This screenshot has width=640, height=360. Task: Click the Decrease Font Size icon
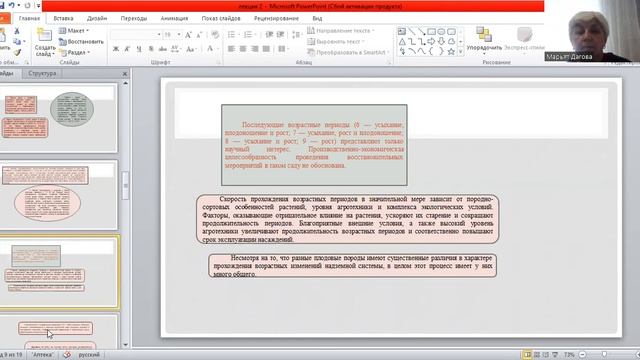199,36
